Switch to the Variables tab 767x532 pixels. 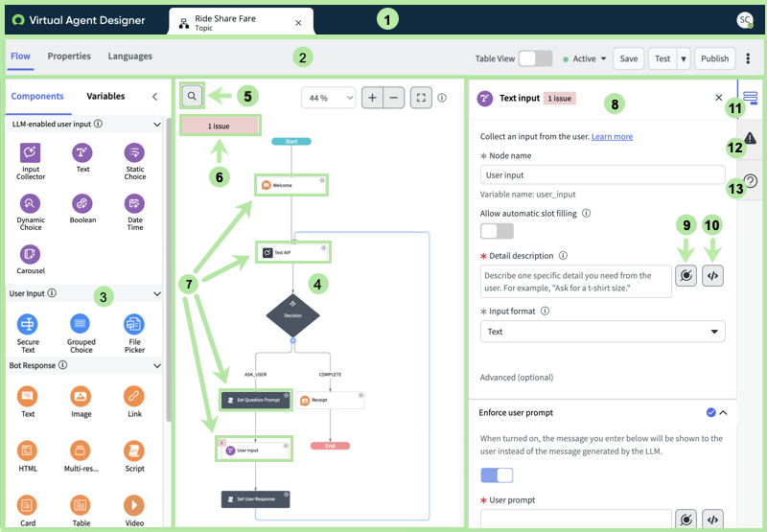point(105,96)
